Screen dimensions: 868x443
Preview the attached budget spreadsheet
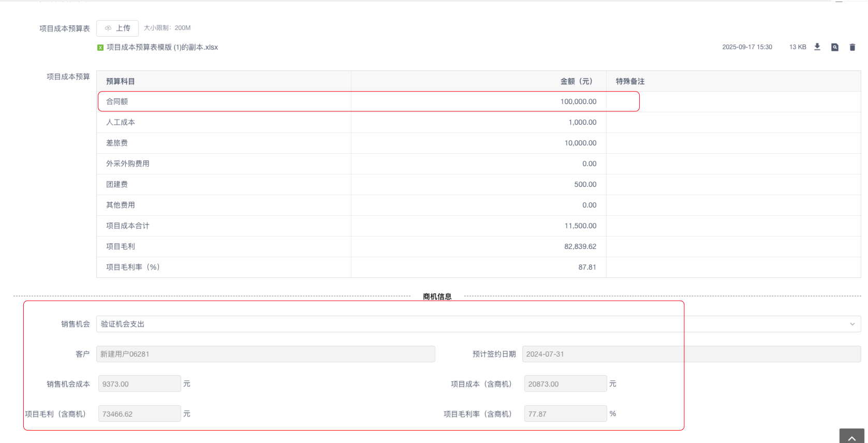coord(835,47)
